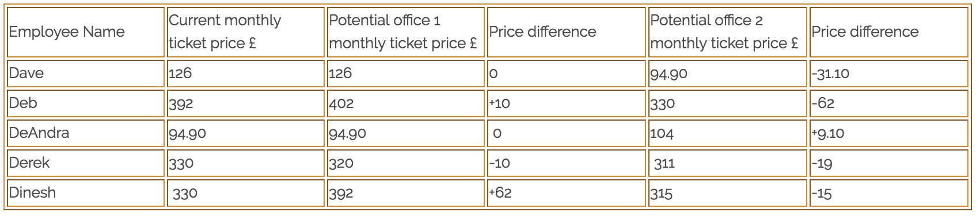Click the Employee Name header cell
This screenshot has width=980, height=216.
click(86, 32)
